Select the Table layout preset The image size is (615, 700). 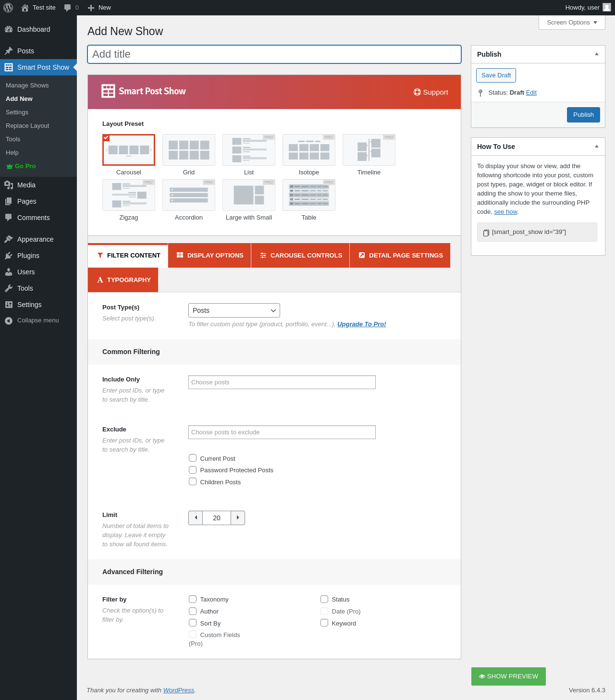(x=309, y=195)
